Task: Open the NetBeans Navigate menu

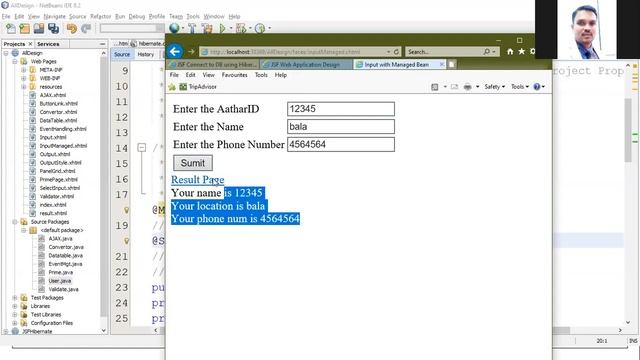Action: (54, 16)
